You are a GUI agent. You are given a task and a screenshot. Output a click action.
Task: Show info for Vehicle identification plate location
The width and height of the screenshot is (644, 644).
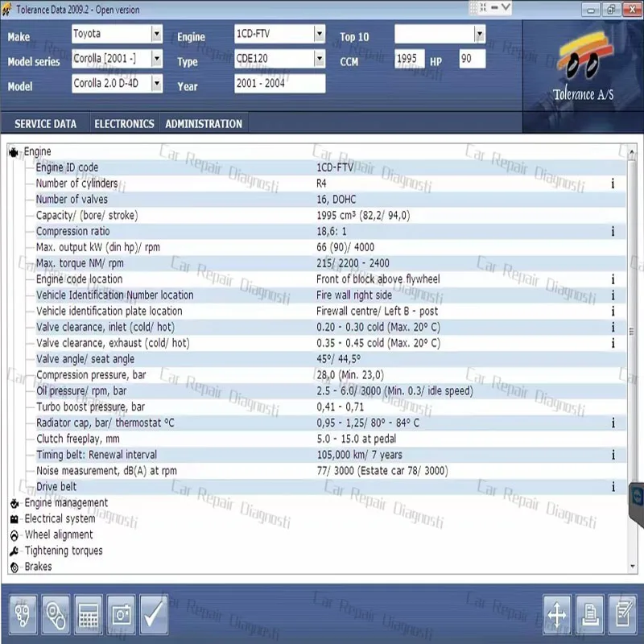613,312
